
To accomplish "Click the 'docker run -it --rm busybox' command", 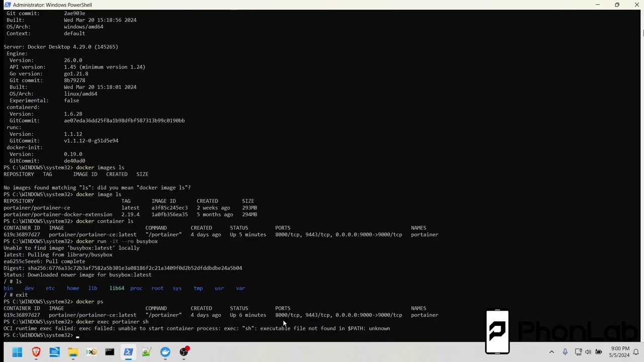I will pos(117,241).
